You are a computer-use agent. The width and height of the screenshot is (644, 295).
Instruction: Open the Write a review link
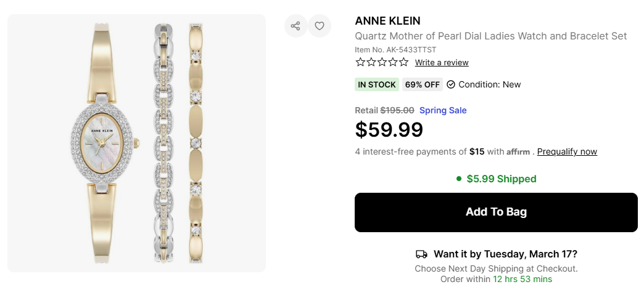(x=442, y=62)
